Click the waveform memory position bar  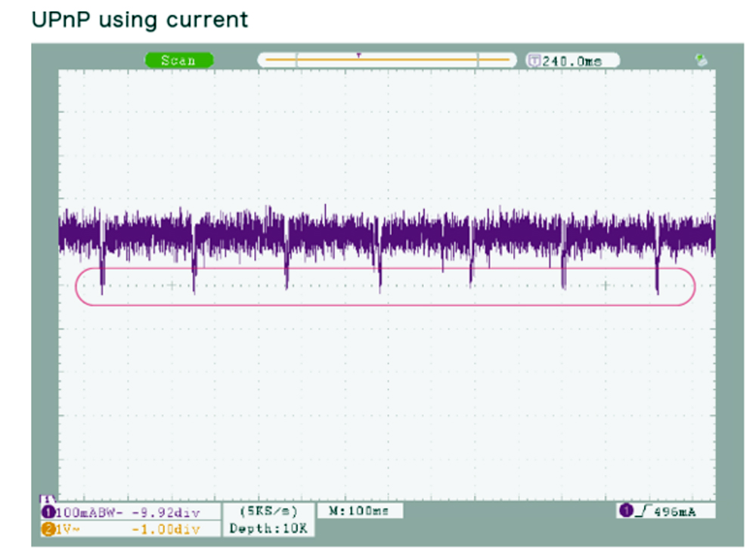[x=387, y=60]
